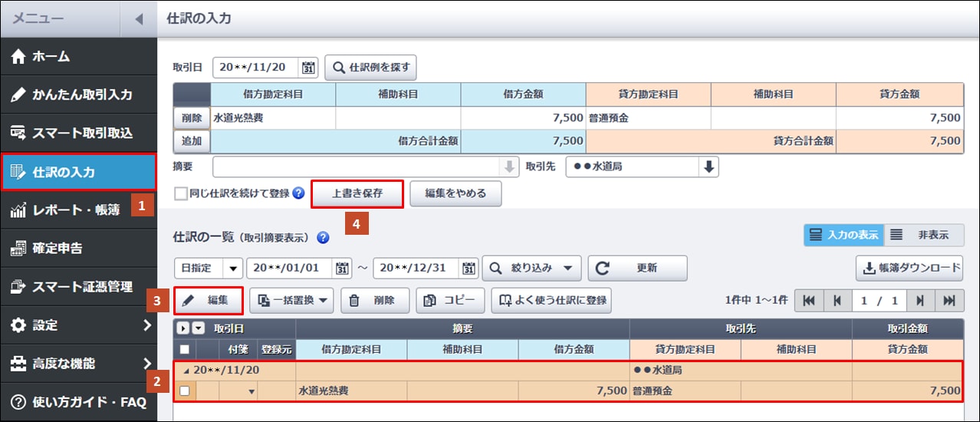
Task: Switch input panel to 非表示
Action: (x=923, y=236)
